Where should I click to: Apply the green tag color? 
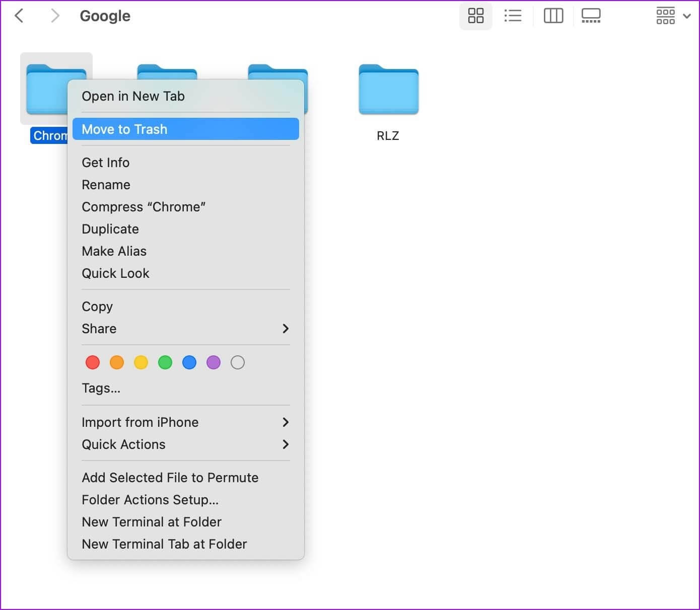click(165, 362)
